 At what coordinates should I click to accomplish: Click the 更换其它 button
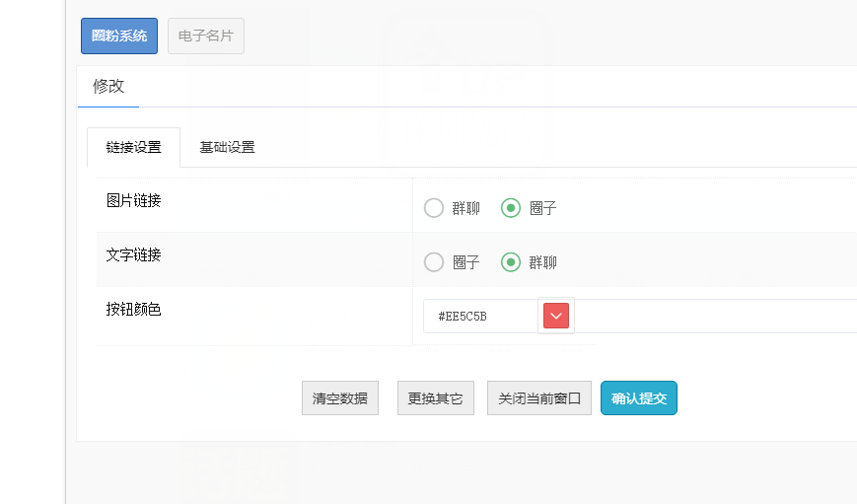[x=435, y=398]
